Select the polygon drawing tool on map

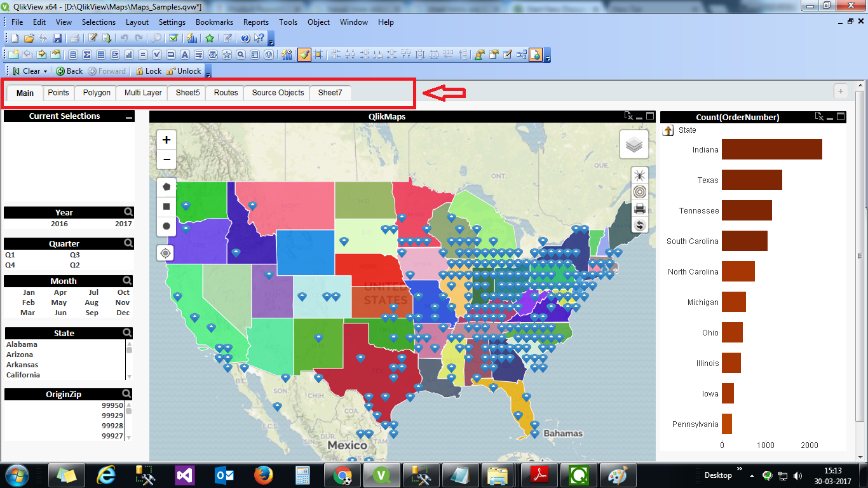pos(166,187)
